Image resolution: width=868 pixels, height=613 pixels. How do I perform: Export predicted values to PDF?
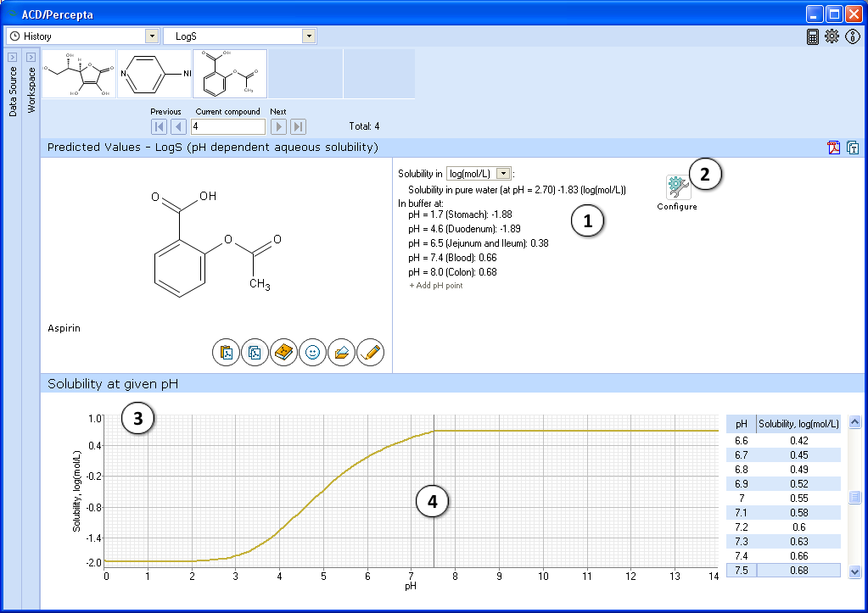click(x=834, y=148)
